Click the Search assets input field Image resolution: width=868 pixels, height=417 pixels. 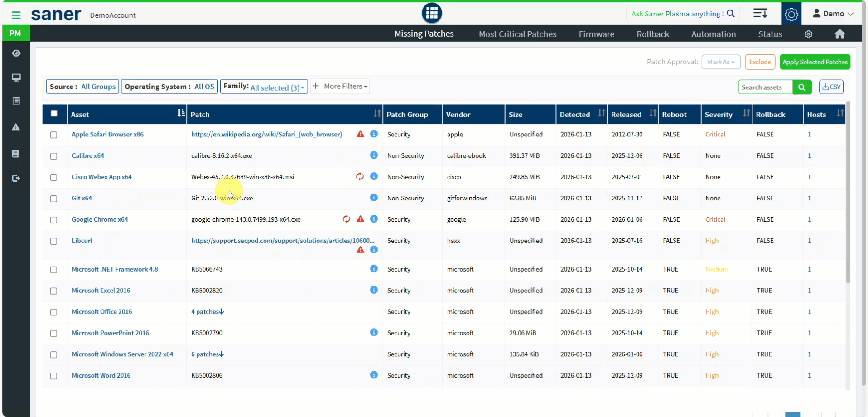click(765, 87)
